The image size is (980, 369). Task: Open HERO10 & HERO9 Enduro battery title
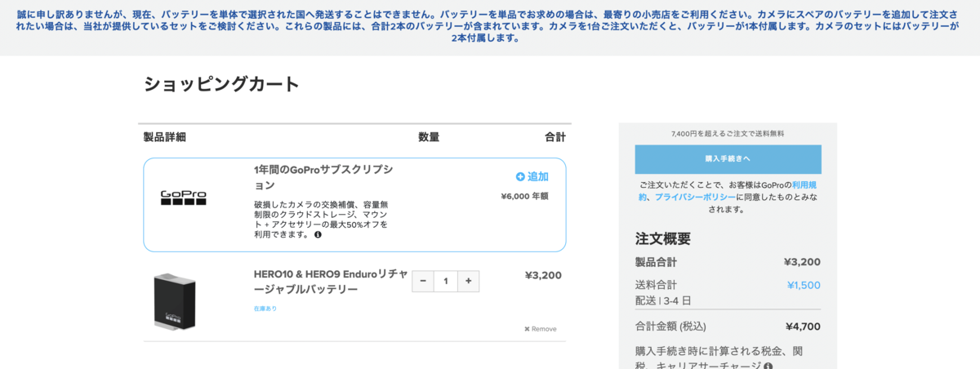point(331,282)
